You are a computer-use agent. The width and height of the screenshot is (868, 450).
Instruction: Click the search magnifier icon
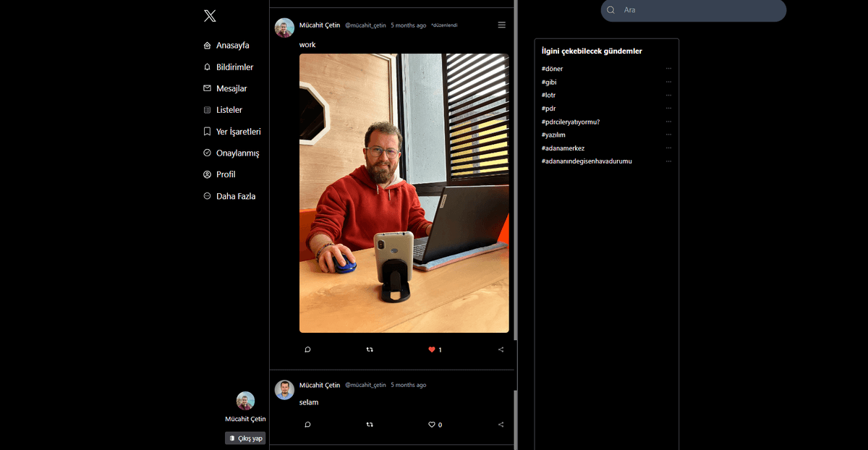[610, 10]
